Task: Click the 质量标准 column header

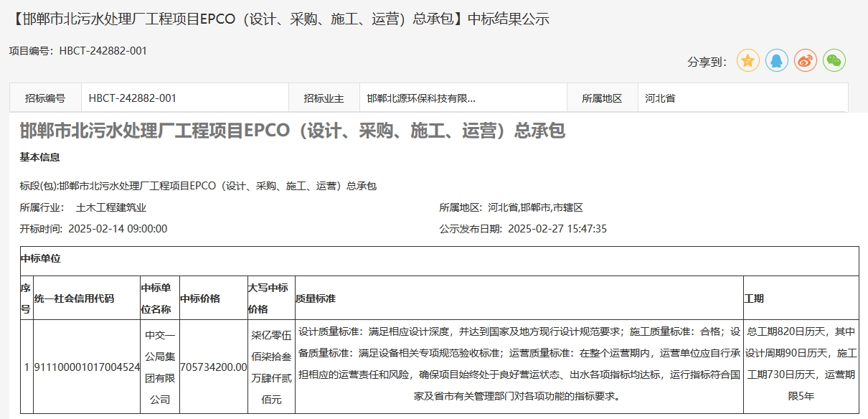Action: 316,298
